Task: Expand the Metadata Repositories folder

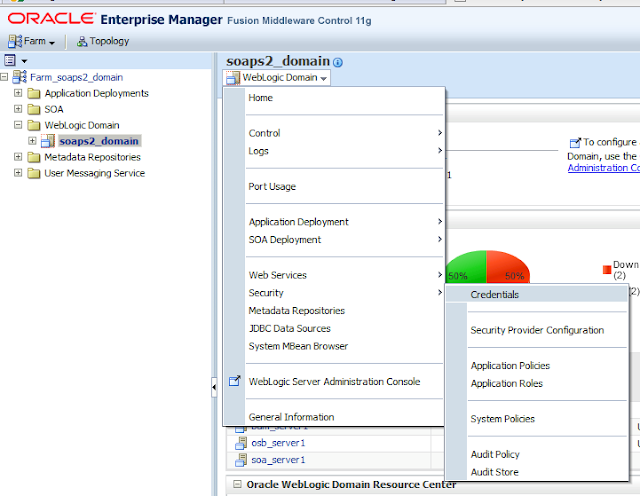Action: pyautogui.click(x=18, y=156)
